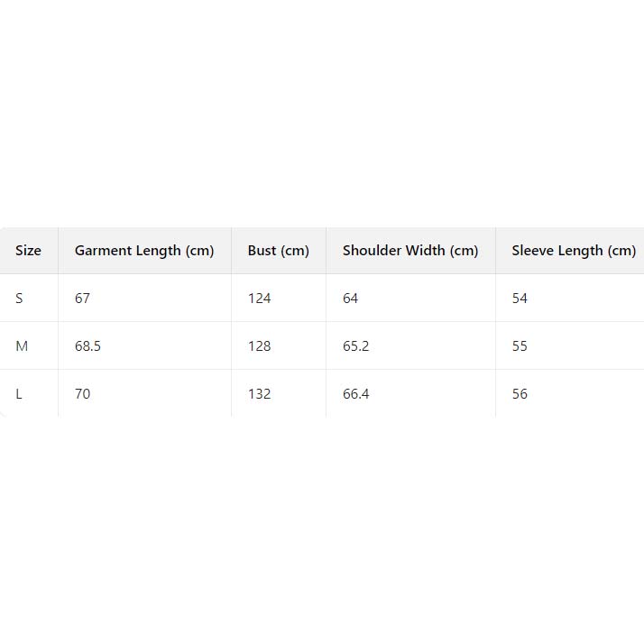Click the Bust (cm) column header
This screenshot has width=644, height=644.
point(278,251)
